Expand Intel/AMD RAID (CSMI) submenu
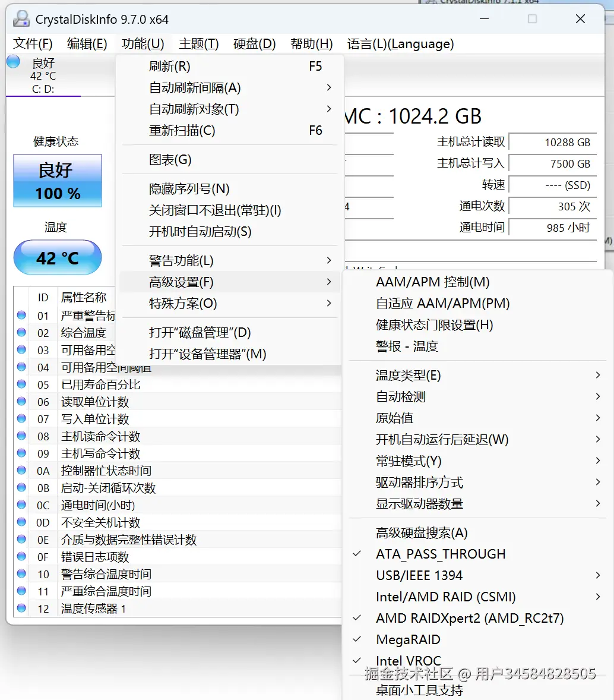 pyautogui.click(x=477, y=597)
